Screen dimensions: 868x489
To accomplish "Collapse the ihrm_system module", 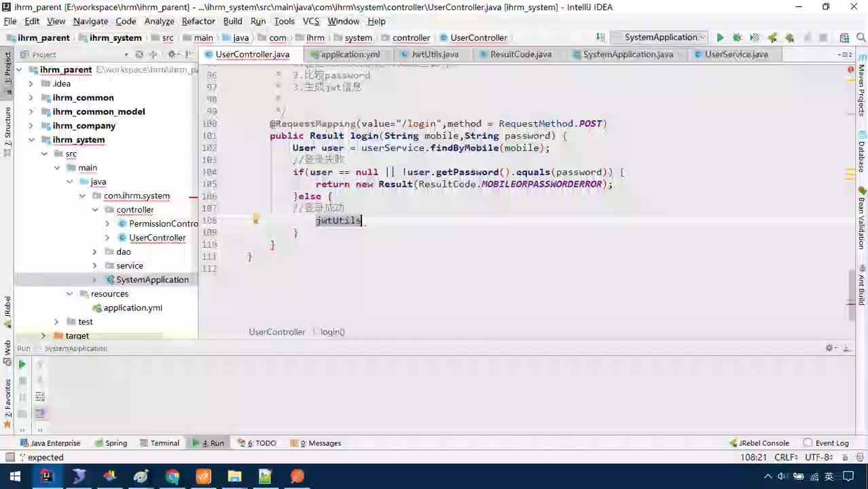I will tap(31, 140).
